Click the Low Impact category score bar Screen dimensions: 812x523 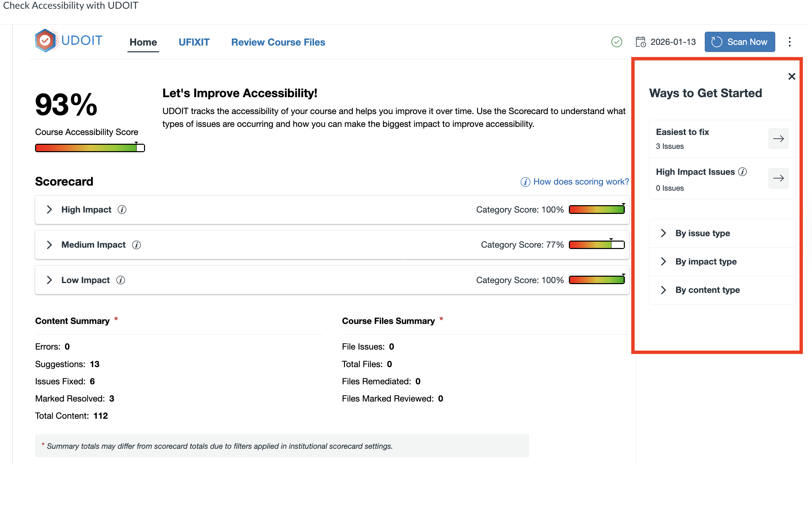597,280
